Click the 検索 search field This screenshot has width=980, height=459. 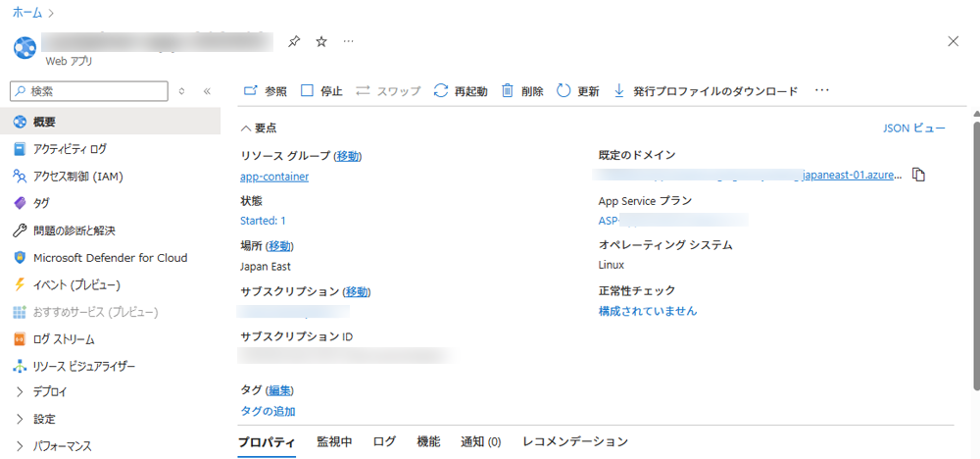pyautogui.click(x=89, y=91)
